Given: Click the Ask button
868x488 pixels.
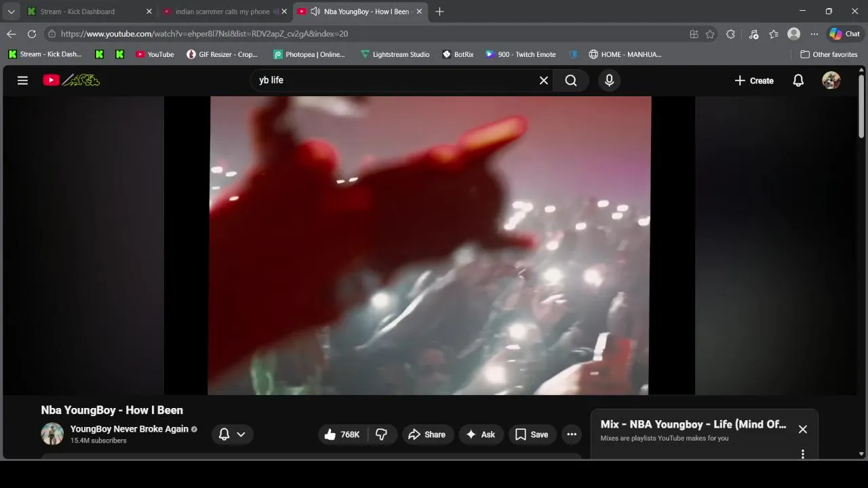Looking at the screenshot, I should (x=481, y=434).
